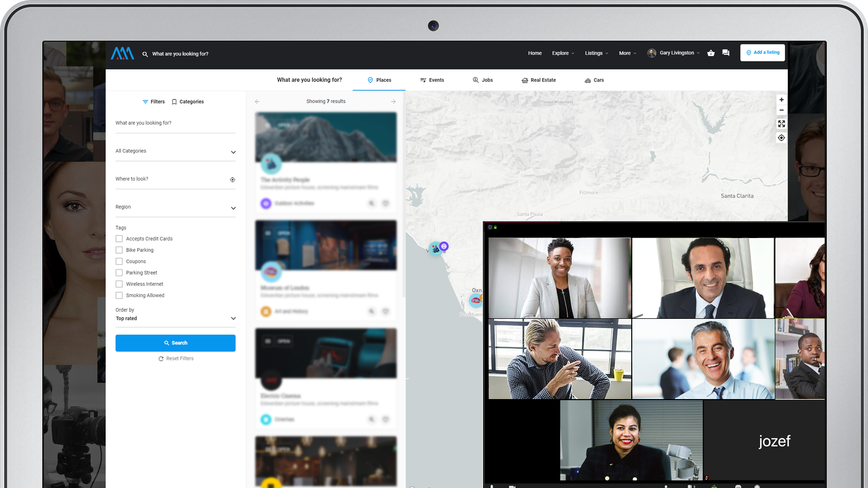868x488 pixels.
Task: Click the shopping basket cart icon
Action: tap(711, 53)
